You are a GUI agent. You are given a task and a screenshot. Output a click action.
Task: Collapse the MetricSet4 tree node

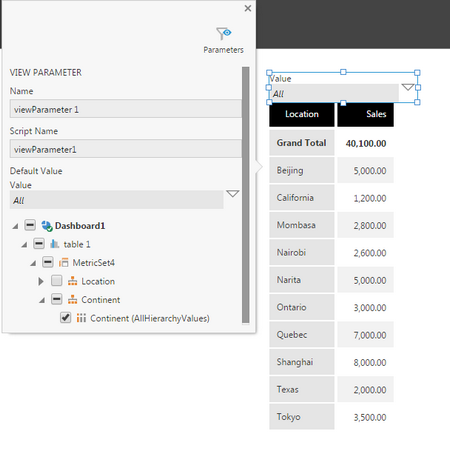[x=33, y=263]
